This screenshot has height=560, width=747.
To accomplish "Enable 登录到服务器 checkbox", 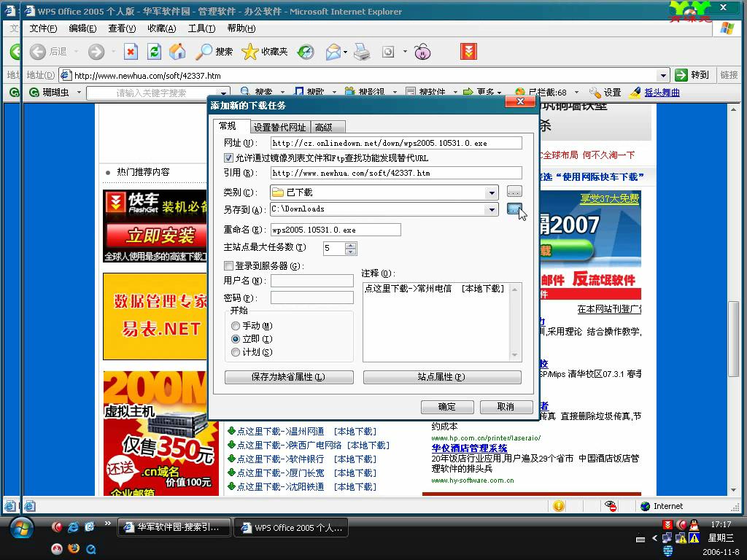I will point(228,265).
